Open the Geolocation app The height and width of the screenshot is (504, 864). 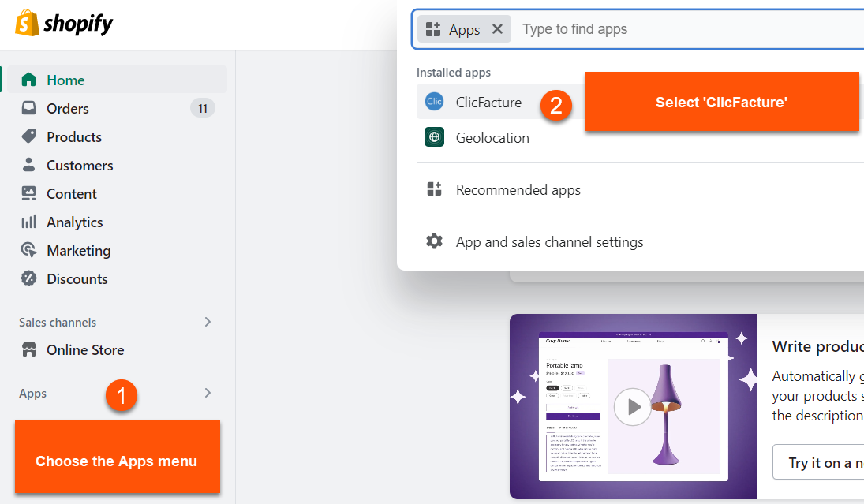492,138
